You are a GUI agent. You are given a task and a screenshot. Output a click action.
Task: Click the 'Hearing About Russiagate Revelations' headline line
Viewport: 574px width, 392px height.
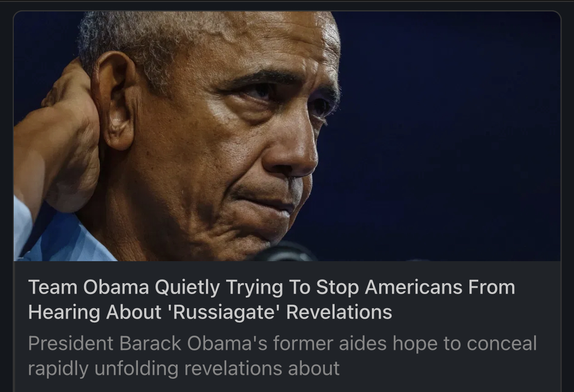pos(210,312)
